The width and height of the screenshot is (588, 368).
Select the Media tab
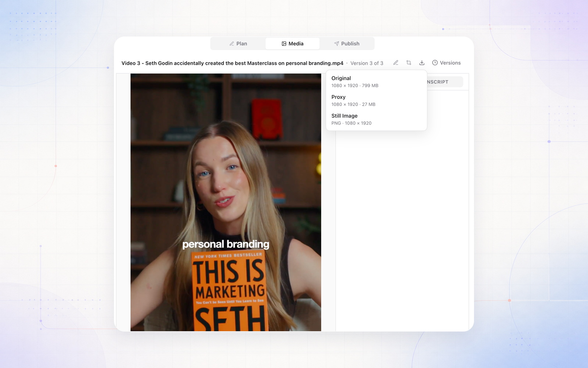tap(293, 43)
